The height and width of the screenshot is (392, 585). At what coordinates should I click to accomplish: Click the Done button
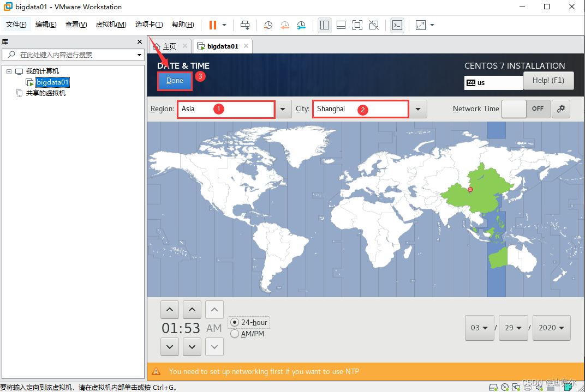(x=175, y=81)
